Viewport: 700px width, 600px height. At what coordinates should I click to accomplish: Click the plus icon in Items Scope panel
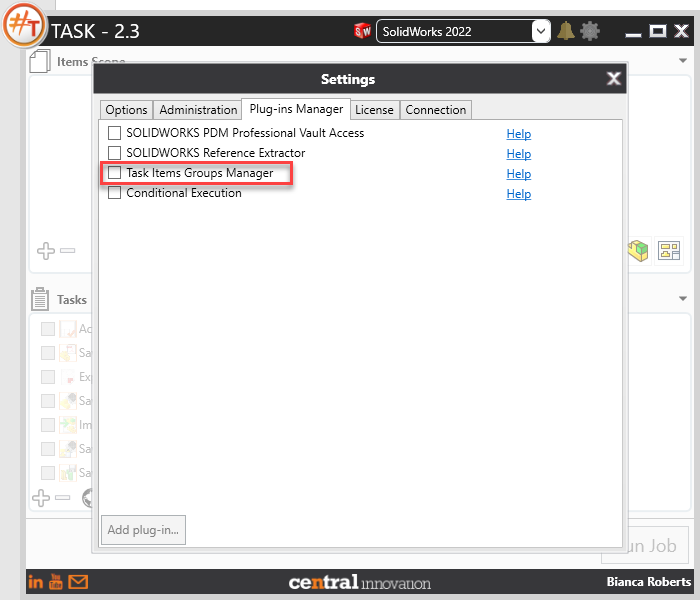[x=46, y=250]
